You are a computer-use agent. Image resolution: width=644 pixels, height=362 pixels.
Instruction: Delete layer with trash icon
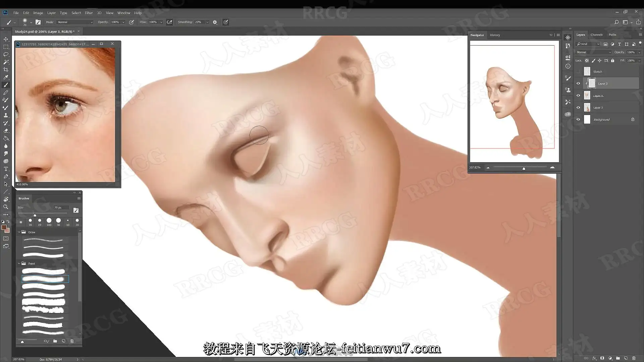(x=634, y=358)
